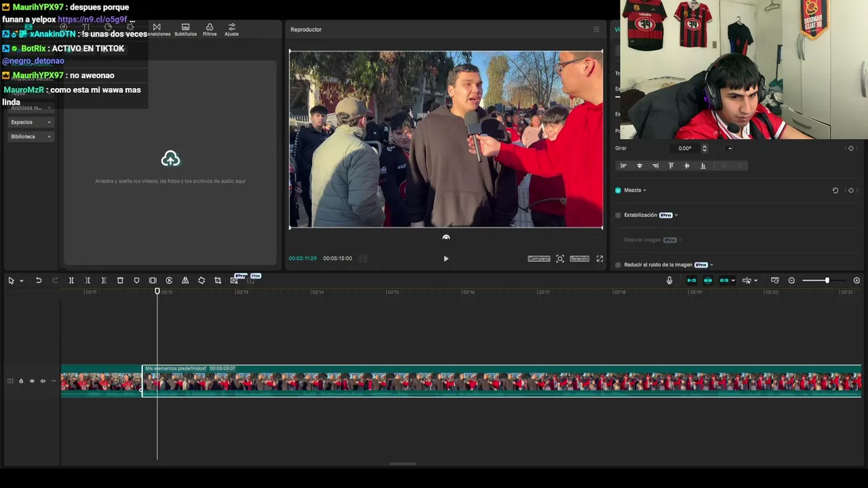Open the Transiciones tab
This screenshot has width=868, height=488.
tap(157, 30)
